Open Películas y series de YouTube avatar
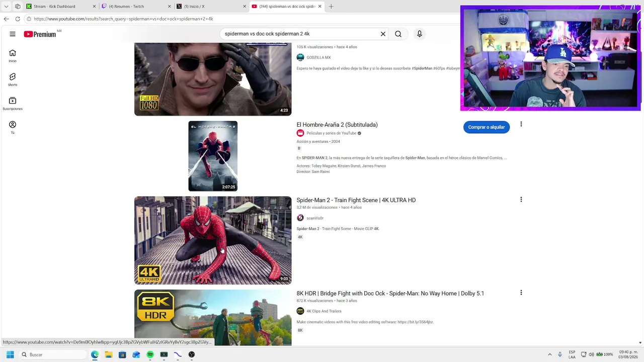Image resolution: width=644 pixels, height=362 pixels. pyautogui.click(x=300, y=133)
